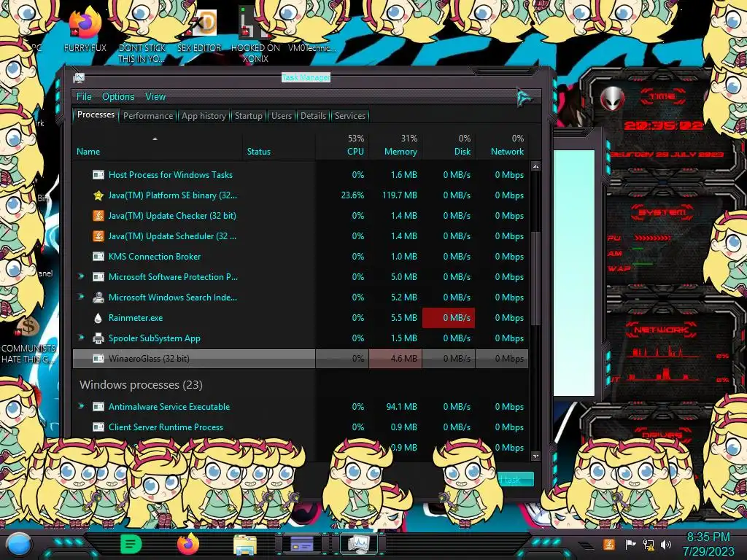
Task: Click the scrollbar up arrow
Action: point(535,166)
